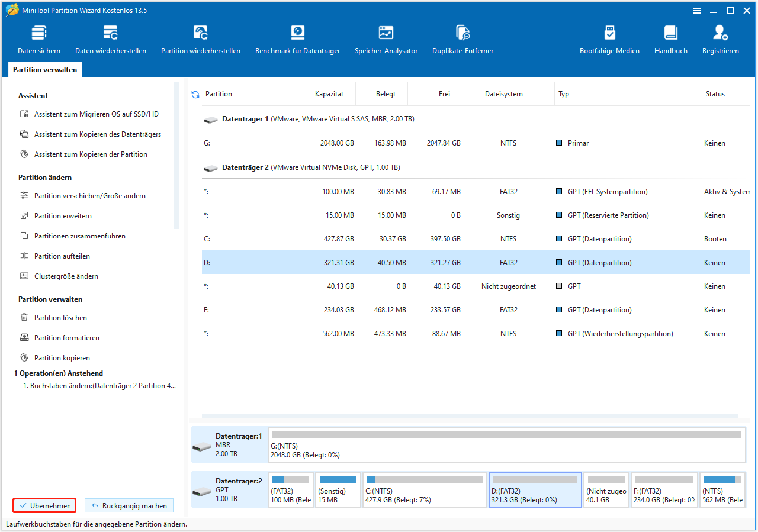Refresh the partition list
The width and height of the screenshot is (758, 532).
pyautogui.click(x=195, y=95)
